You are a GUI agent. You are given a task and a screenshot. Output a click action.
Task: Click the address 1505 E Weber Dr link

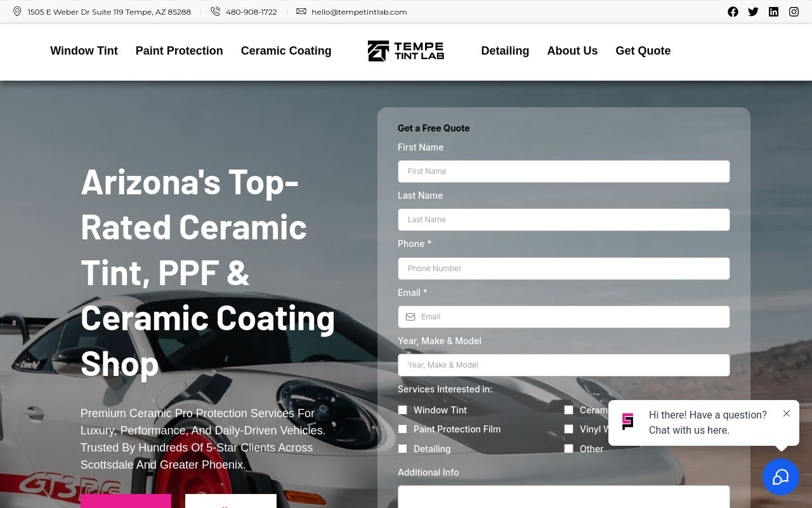coord(109,11)
